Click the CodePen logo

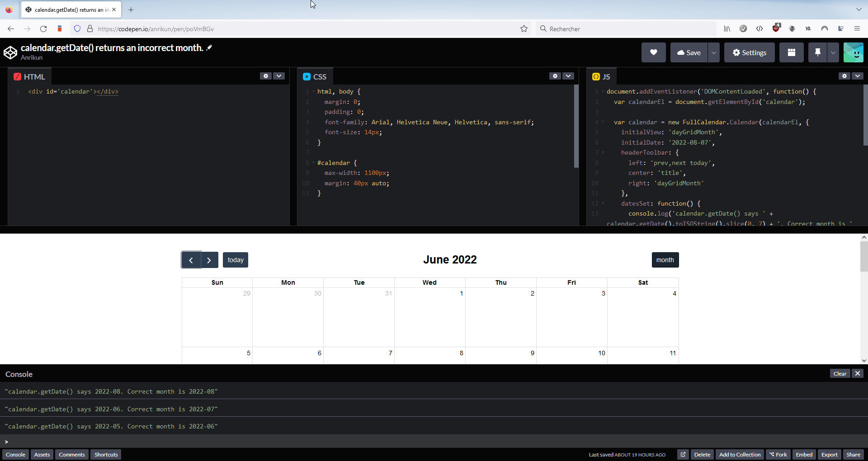click(x=10, y=52)
